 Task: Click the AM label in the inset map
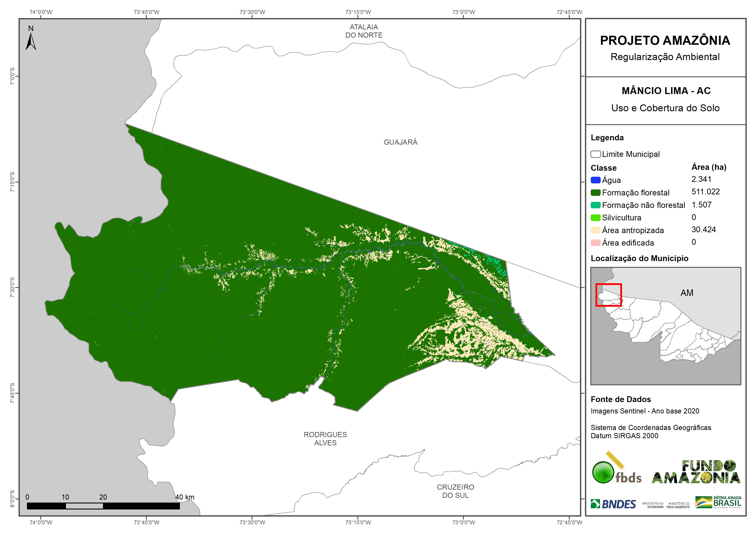click(x=687, y=293)
